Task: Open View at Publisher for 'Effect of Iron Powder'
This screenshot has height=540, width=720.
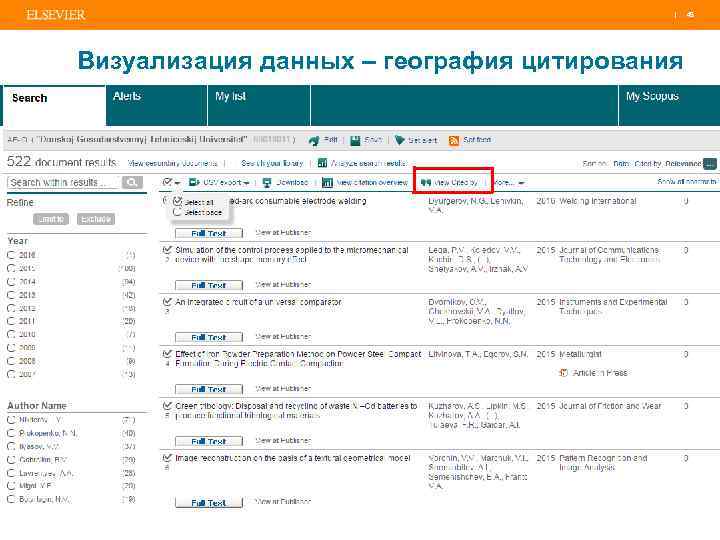Action: coord(283,388)
